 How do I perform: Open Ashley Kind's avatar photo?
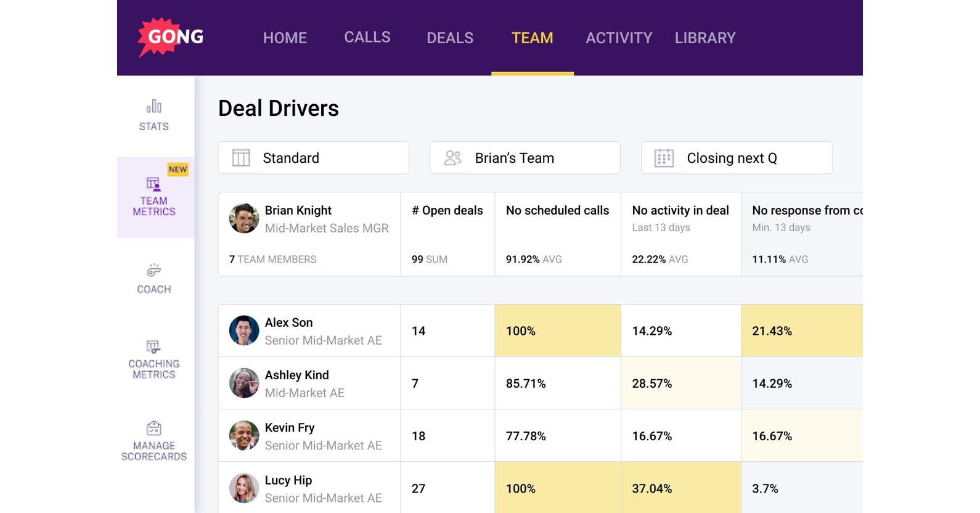244,383
